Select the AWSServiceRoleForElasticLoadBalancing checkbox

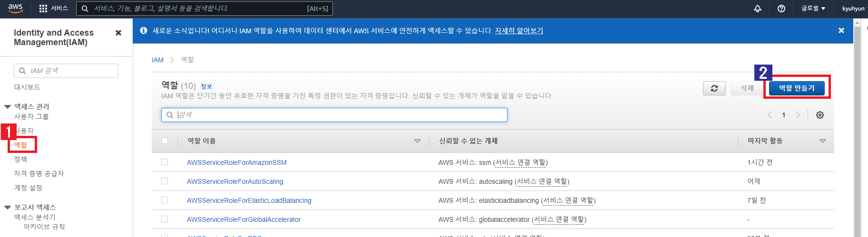(165, 200)
